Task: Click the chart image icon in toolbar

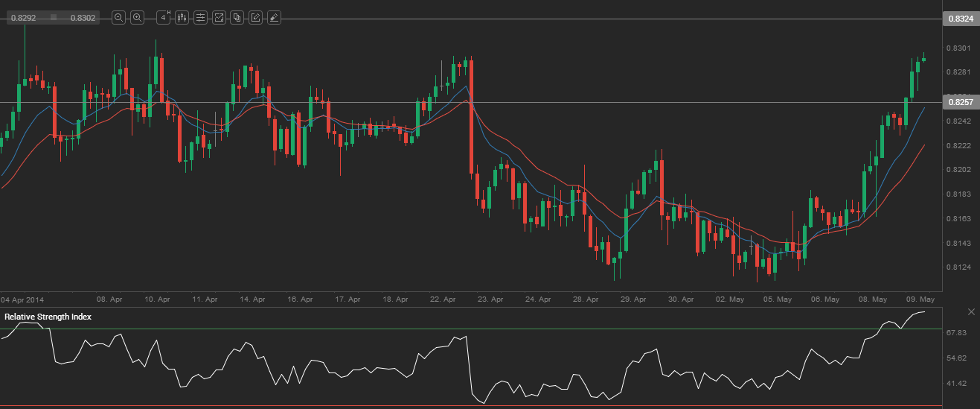Action: click(219, 18)
